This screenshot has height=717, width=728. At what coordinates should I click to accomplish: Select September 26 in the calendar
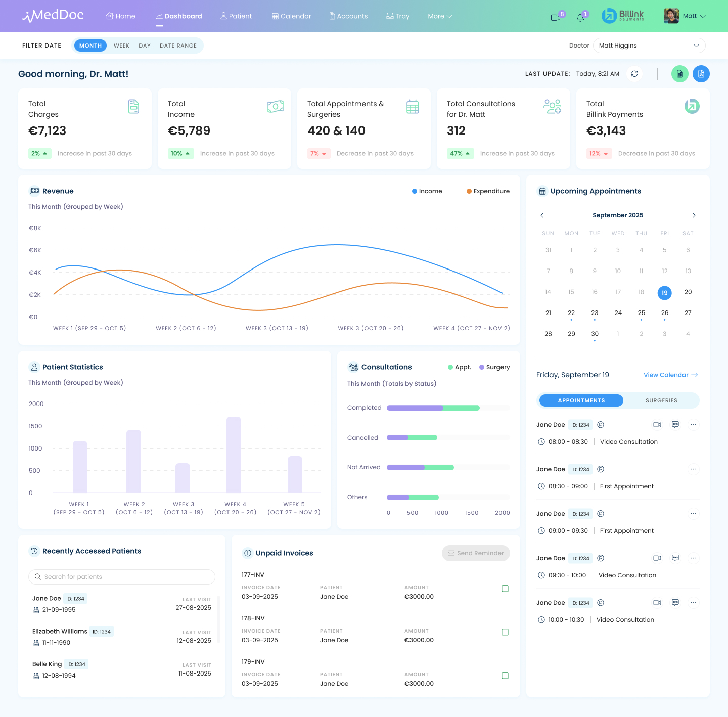point(664,313)
